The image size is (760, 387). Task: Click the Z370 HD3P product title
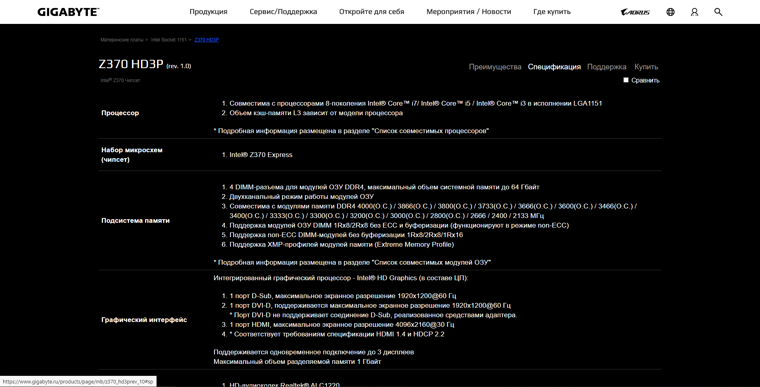[131, 64]
